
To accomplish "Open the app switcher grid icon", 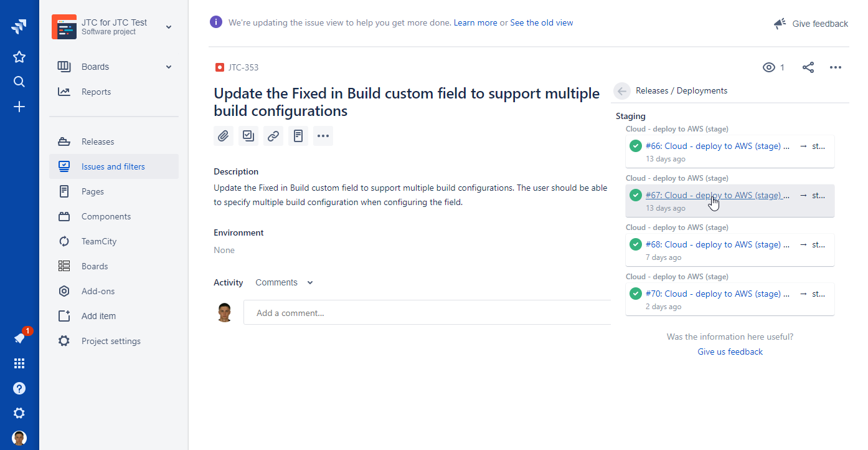I will [19, 363].
